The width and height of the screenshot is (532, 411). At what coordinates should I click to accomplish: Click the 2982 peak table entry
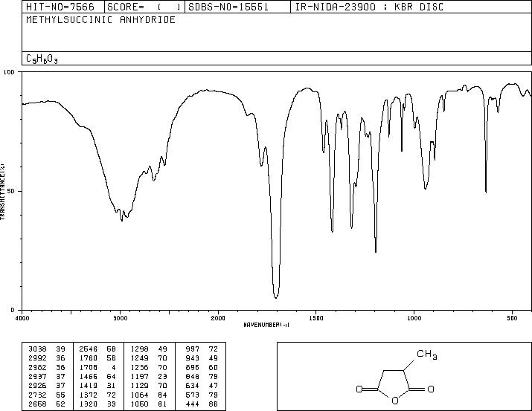pos(37,367)
